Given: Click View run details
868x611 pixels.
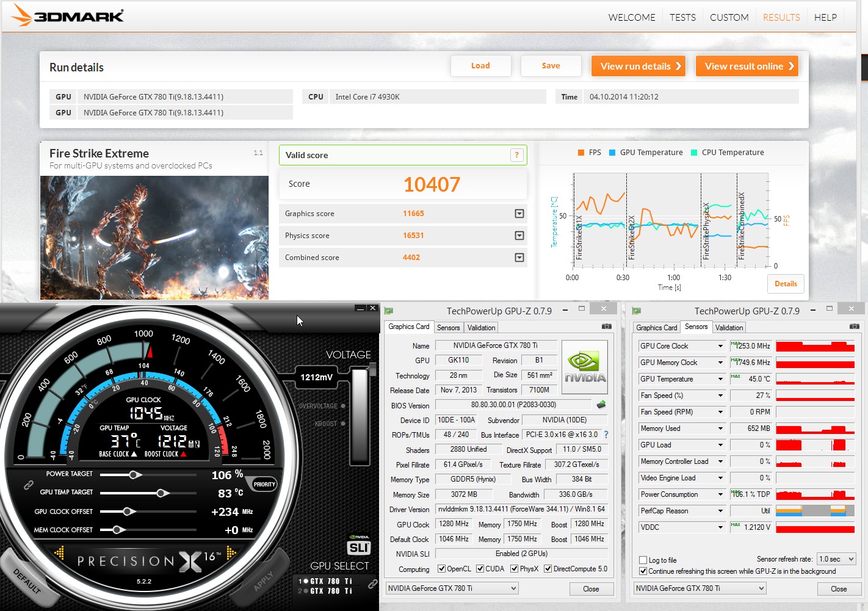Looking at the screenshot, I should point(638,66).
